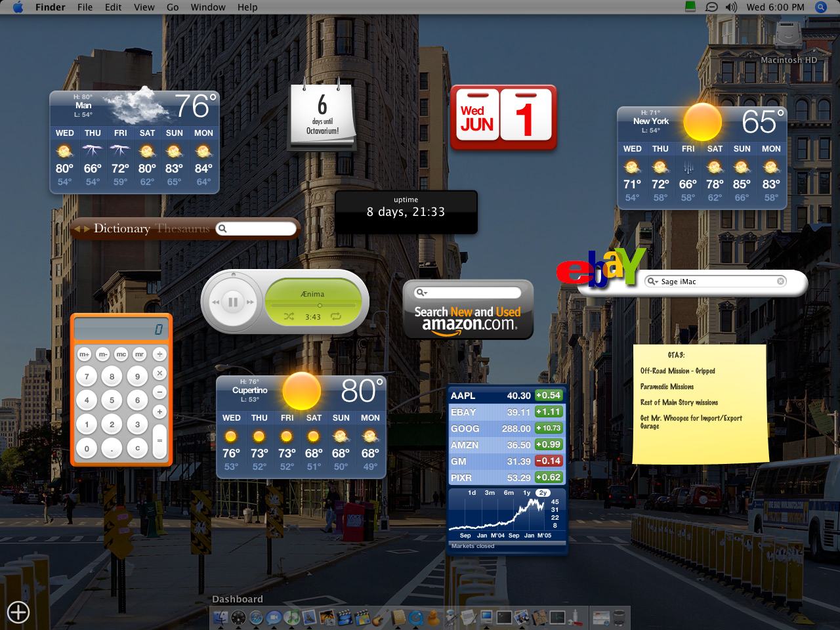Viewport: 840px width, 630px height.
Task: Click the calculator mc memory clear button
Action: click(x=121, y=354)
